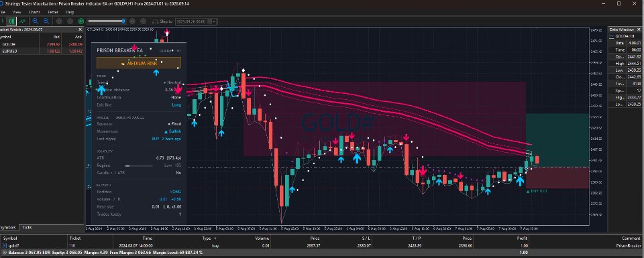
Task: Click the Date row in Data Window
Action: (x=626, y=43)
